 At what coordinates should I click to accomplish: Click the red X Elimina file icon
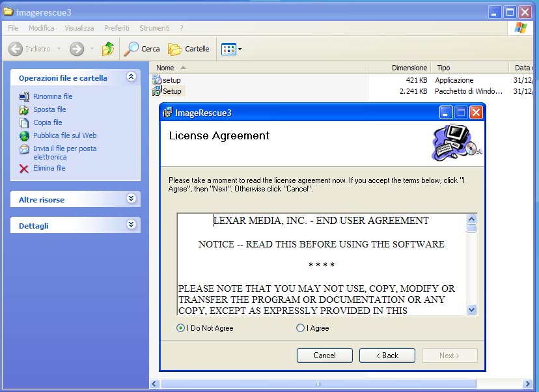(x=24, y=169)
